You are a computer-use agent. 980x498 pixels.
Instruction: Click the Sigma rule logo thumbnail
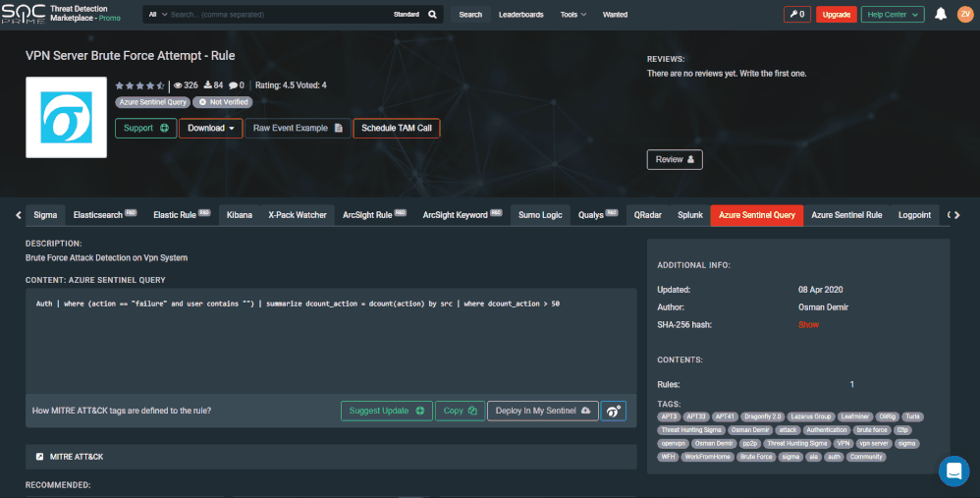click(66, 118)
